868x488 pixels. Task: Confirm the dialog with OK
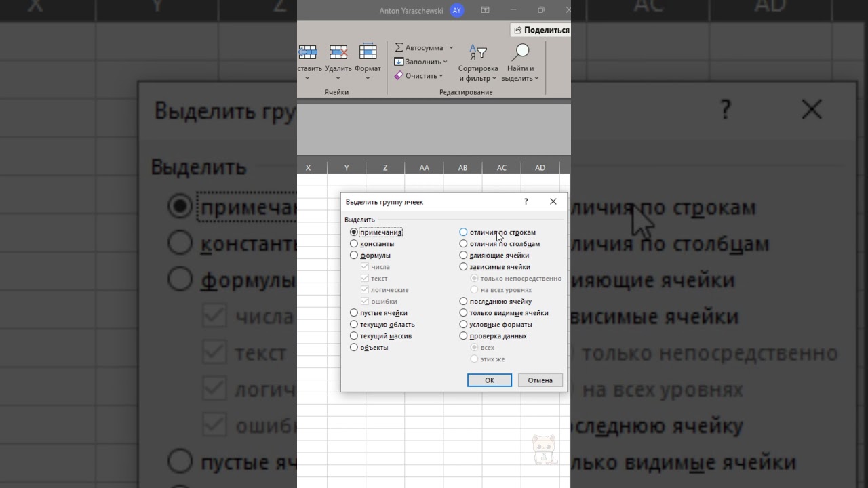coord(490,380)
